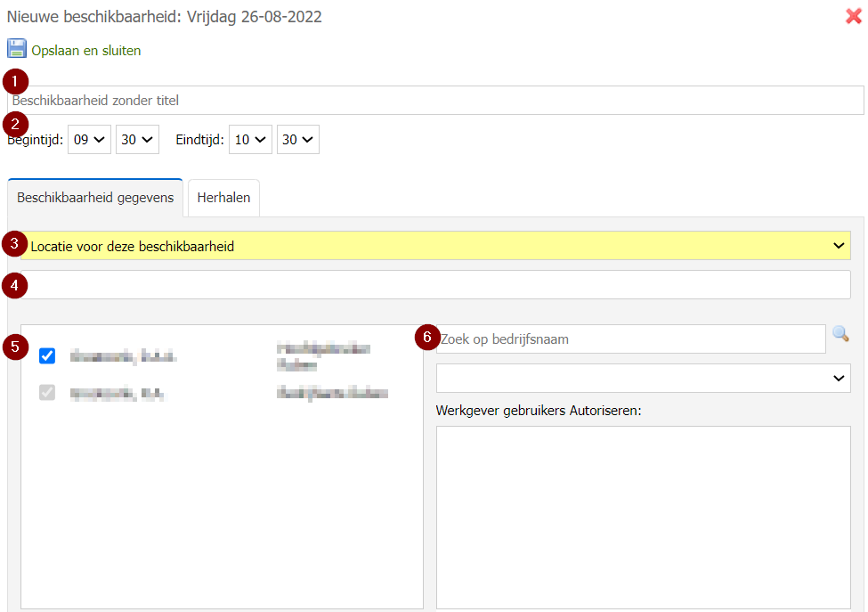Image resolution: width=868 pixels, height=612 pixels.
Task: Open the Eindtijd minutes dropdown
Action: point(298,140)
